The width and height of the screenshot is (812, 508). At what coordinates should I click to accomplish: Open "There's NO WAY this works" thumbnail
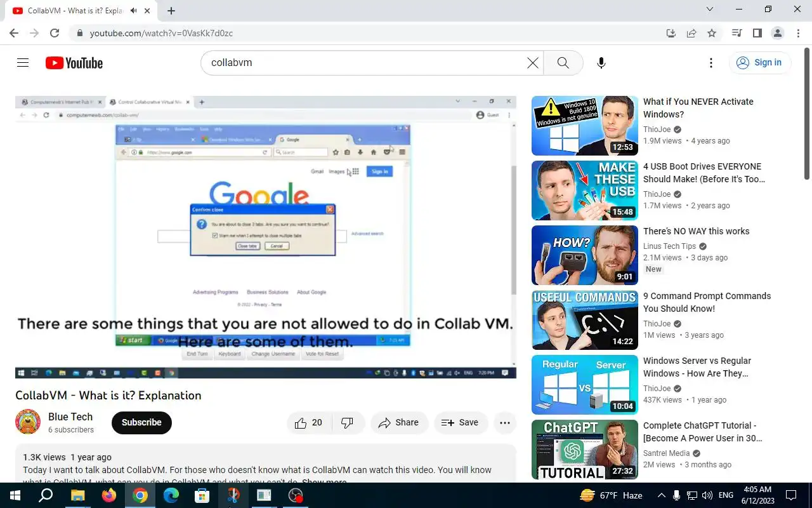coord(585,255)
